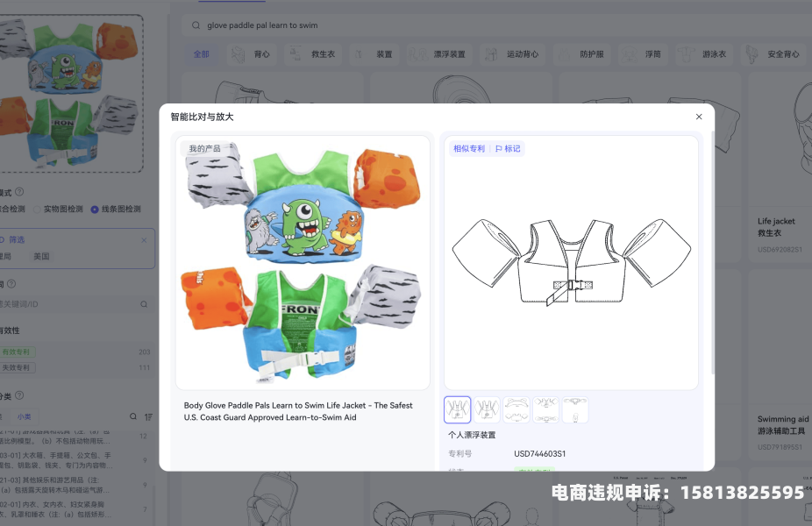Select the 漂浮装置 category tab

coord(439,53)
